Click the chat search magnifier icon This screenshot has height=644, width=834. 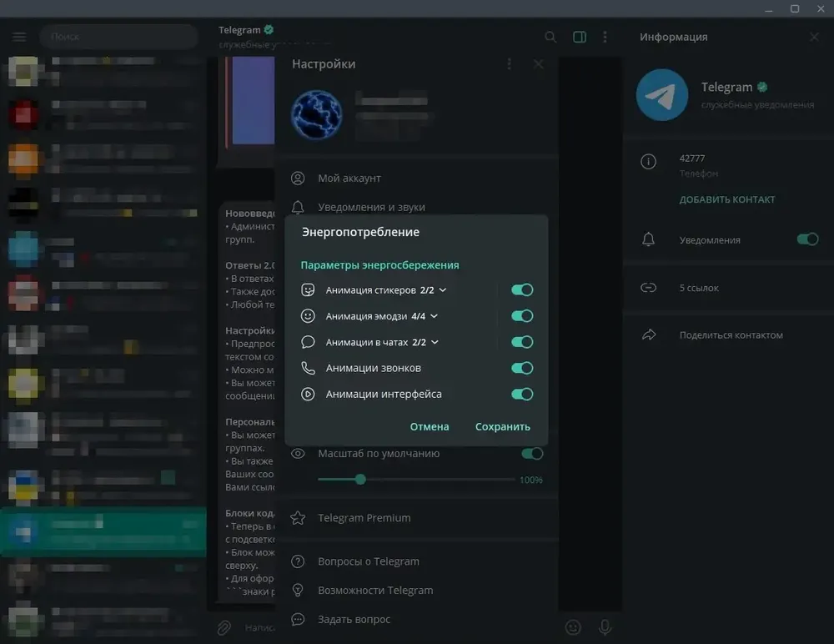550,37
